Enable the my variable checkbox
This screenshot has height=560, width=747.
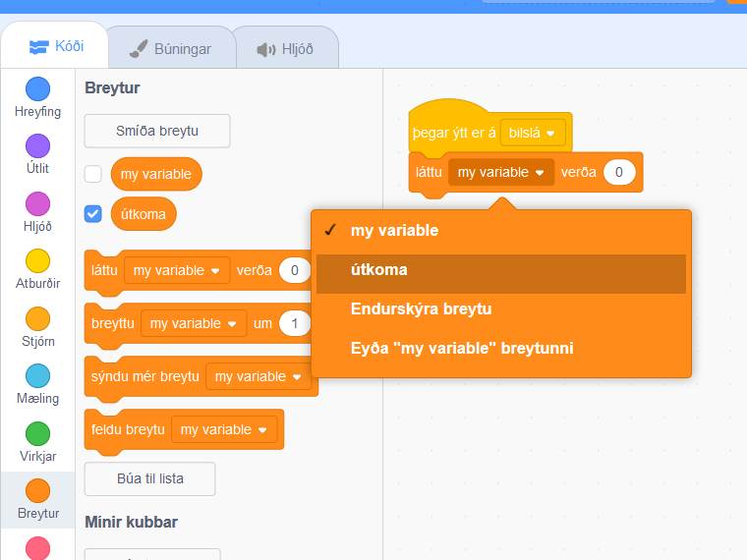[x=93, y=175]
